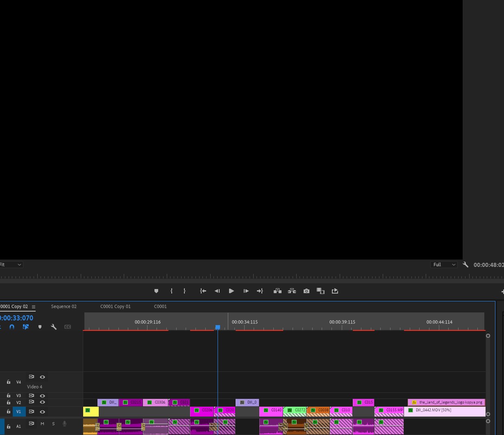
Task: Open the Closed Captions display settings icon
Action: (x=68, y=327)
